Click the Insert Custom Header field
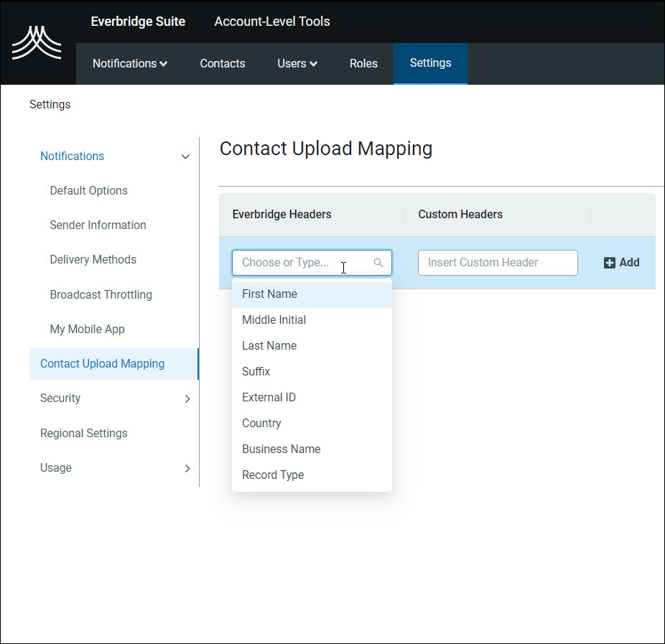This screenshot has width=665, height=644. (x=498, y=263)
